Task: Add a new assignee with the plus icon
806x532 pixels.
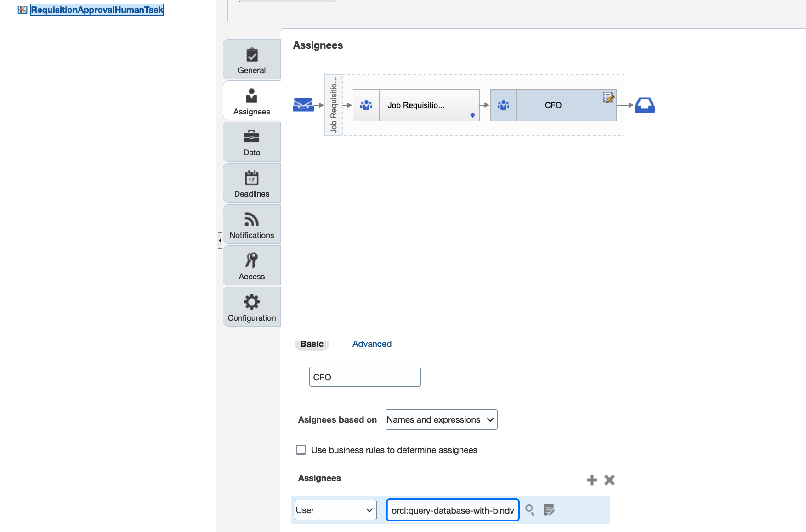Action: pyautogui.click(x=592, y=480)
